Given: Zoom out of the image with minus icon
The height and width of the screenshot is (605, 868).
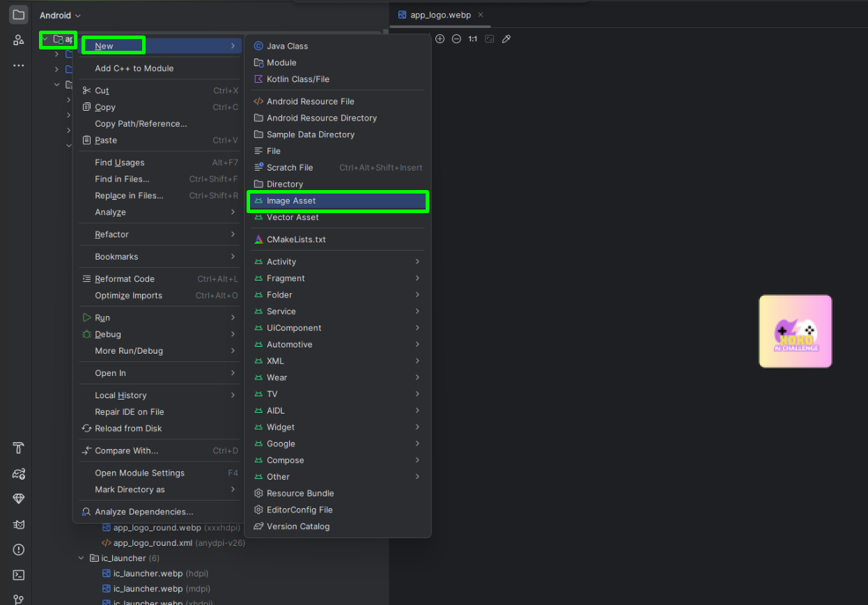Looking at the screenshot, I should pos(456,39).
